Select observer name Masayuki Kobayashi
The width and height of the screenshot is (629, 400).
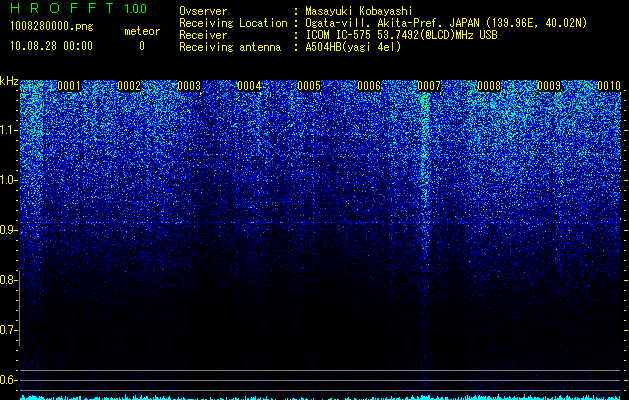359,11
